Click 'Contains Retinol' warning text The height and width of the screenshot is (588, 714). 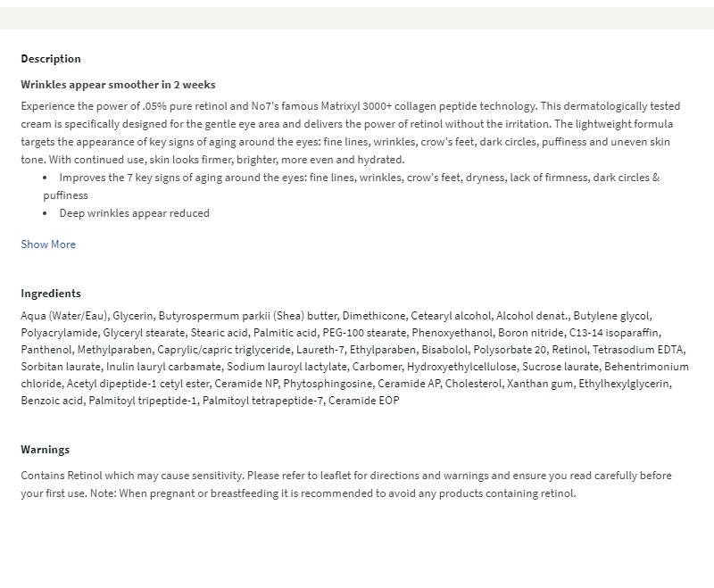tap(62, 476)
